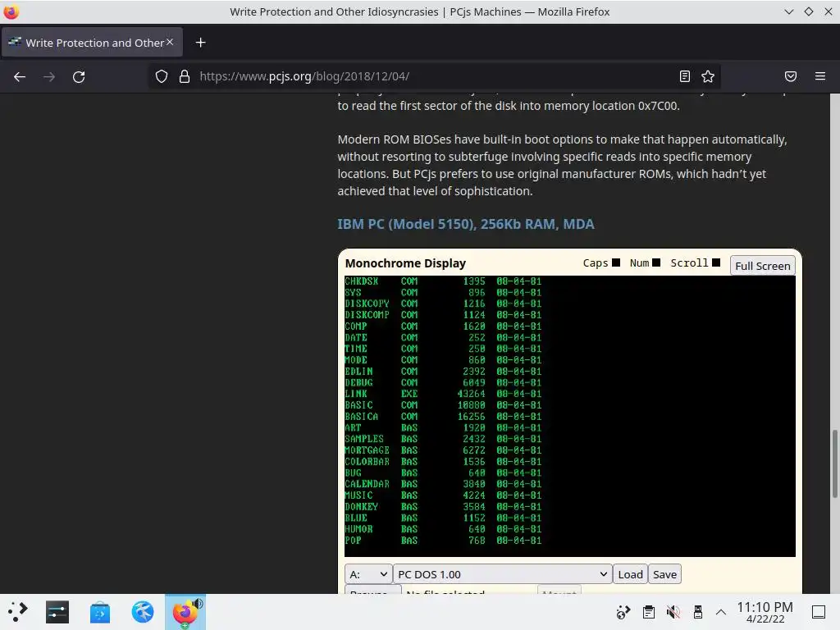The height and width of the screenshot is (630, 840).
Task: Bookmark this page with the star
Action: tap(708, 76)
